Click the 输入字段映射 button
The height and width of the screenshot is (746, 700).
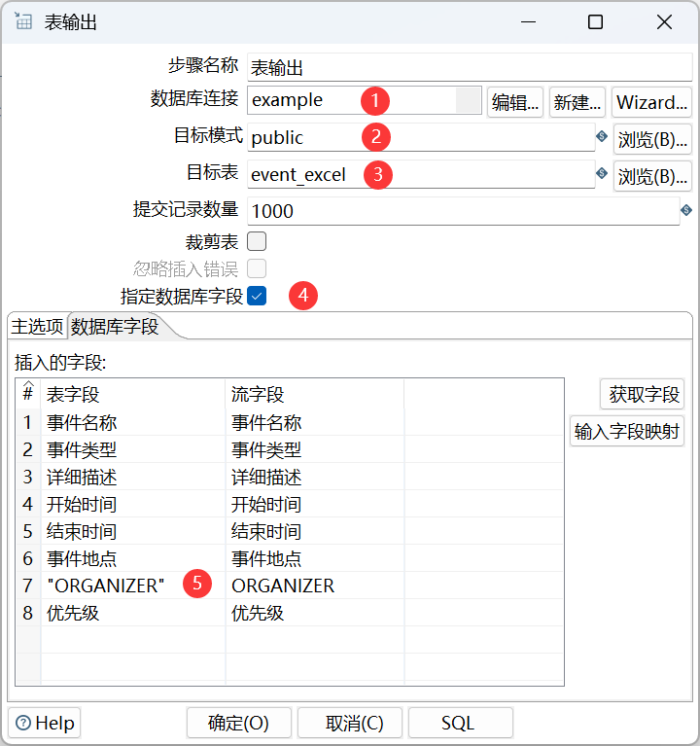click(x=627, y=431)
